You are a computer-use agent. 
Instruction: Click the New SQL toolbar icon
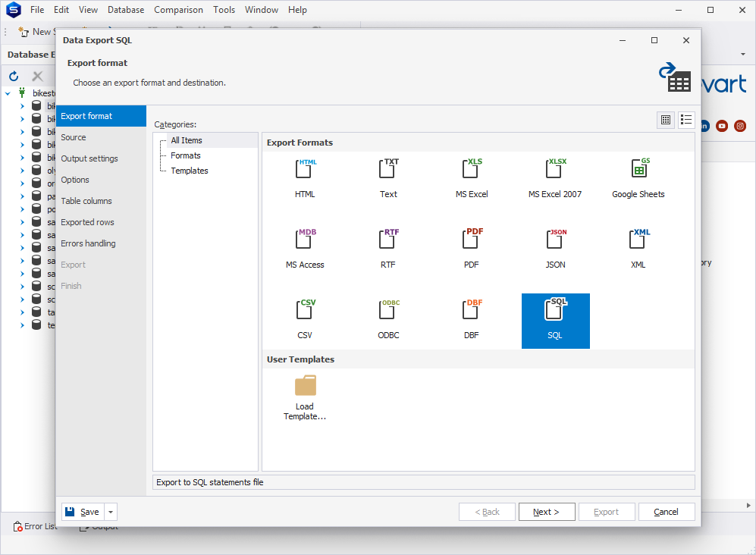point(24,32)
